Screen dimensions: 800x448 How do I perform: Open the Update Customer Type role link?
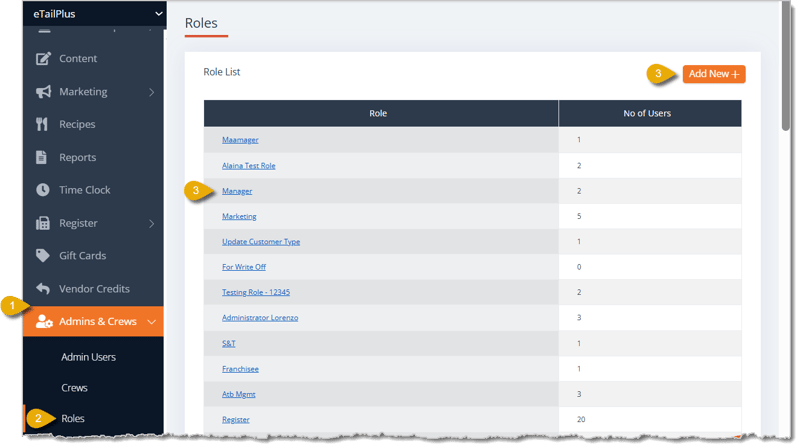pos(261,242)
